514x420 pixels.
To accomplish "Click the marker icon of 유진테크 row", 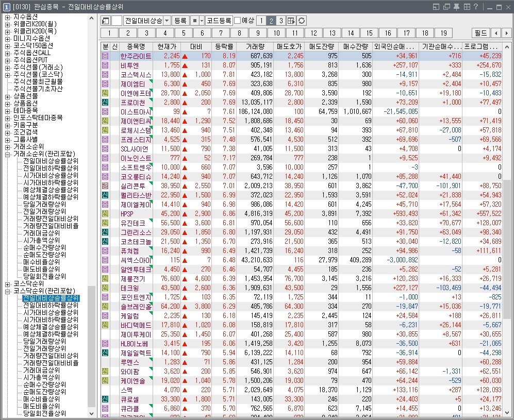I will [105, 223].
